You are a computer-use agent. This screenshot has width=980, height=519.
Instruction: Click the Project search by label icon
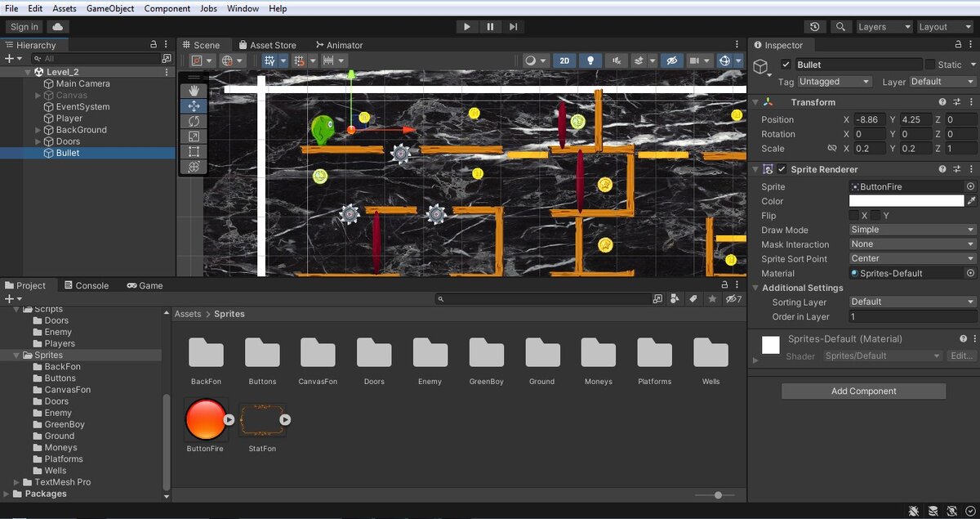click(693, 299)
